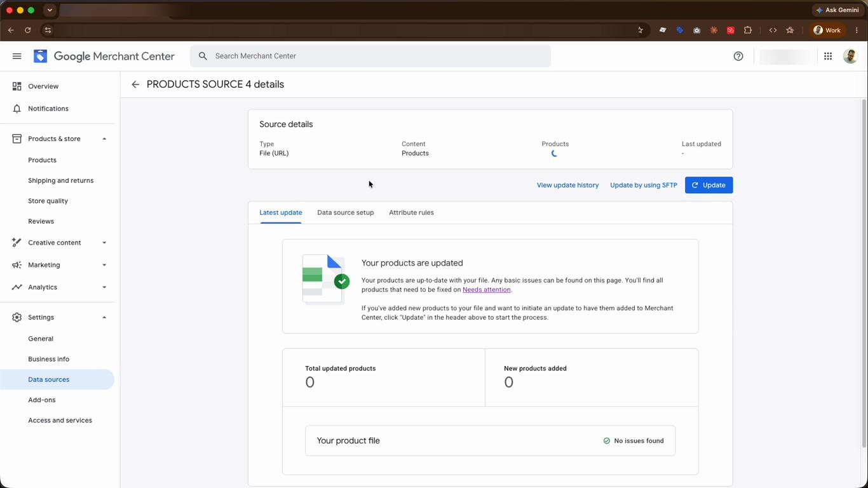Open the Needs attention link
The image size is (868, 488).
tap(487, 290)
